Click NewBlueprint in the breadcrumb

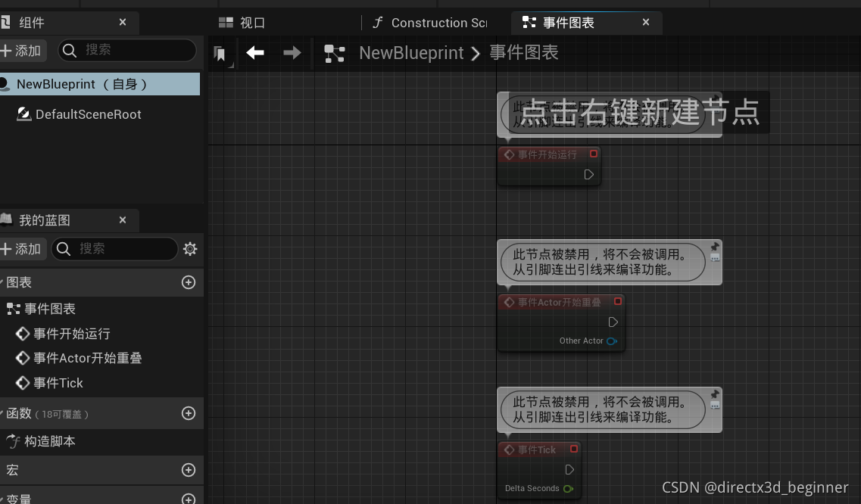[411, 53]
